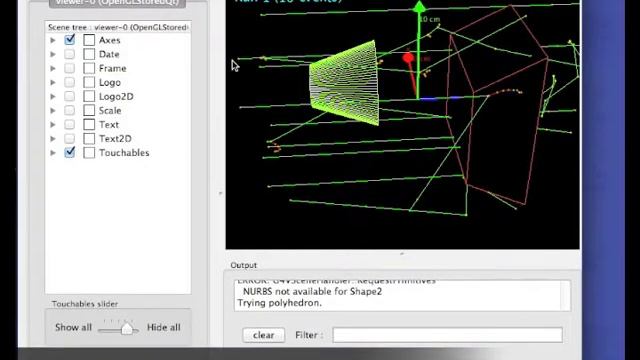Viewport: 640px width, 360px height.
Task: Expand the Logo2D tree row
Action: [53, 96]
